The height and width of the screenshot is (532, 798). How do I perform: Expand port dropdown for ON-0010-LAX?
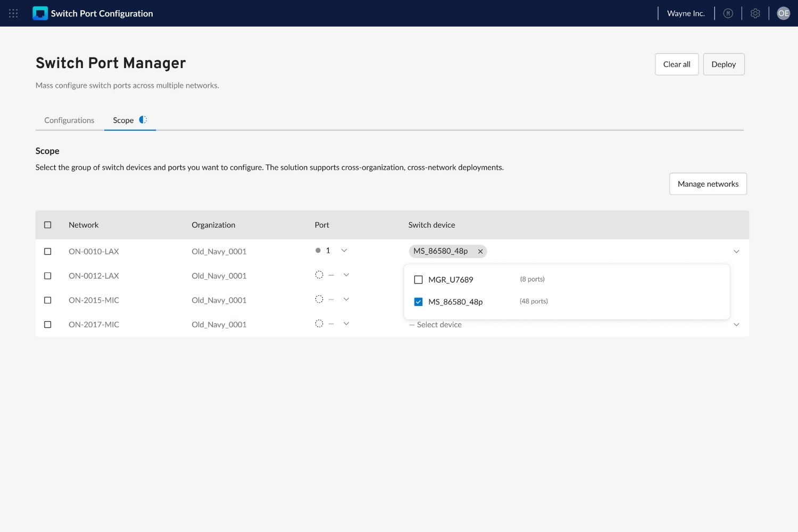(344, 251)
